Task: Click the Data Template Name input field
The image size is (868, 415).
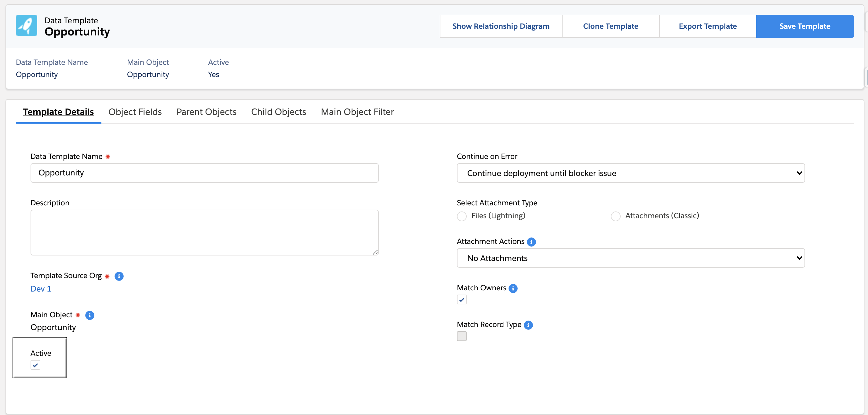Action: [x=205, y=173]
